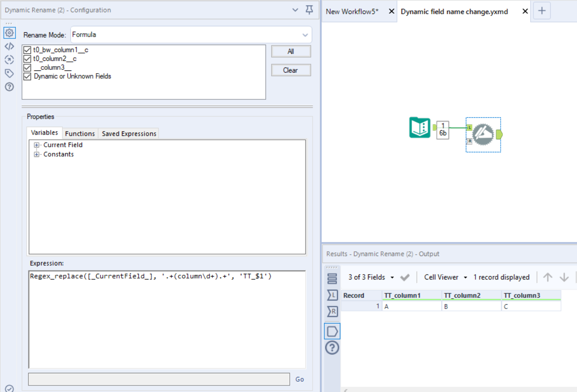Uncheck the __column3__ field
Image resolution: width=577 pixels, height=392 pixels.
27,68
